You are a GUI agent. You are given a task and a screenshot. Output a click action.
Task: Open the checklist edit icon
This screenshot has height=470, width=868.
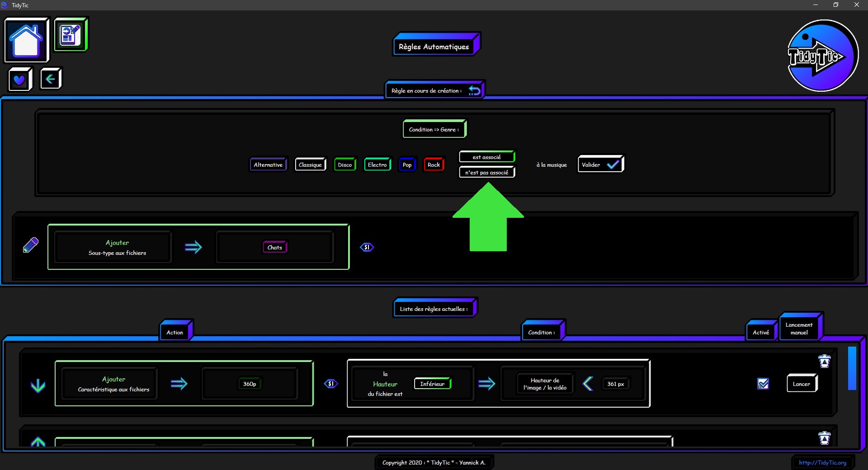[71, 34]
